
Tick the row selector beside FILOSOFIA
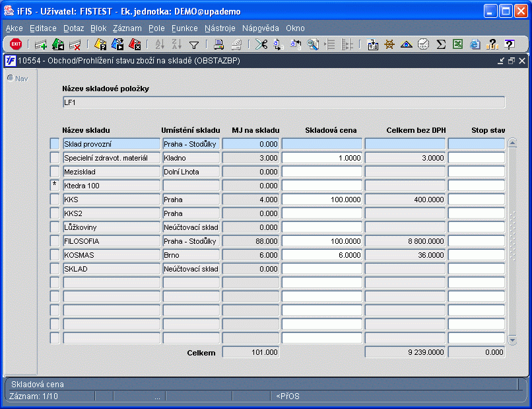[x=55, y=241]
